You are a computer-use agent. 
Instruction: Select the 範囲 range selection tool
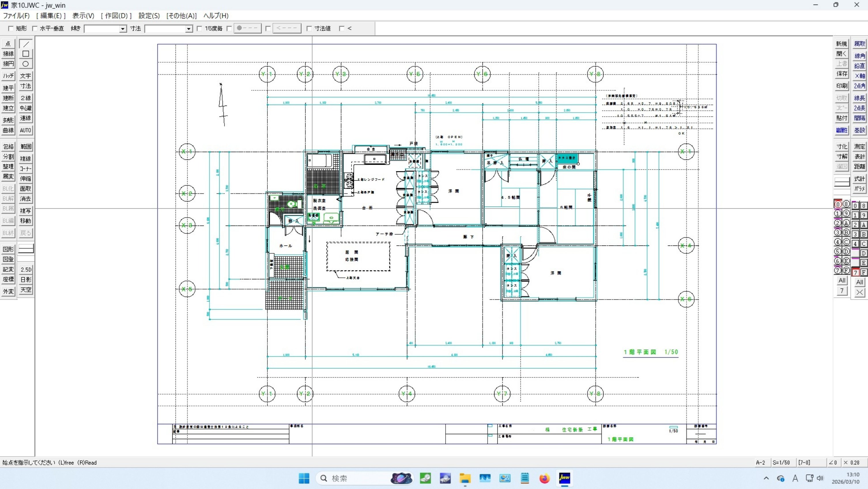26,147
